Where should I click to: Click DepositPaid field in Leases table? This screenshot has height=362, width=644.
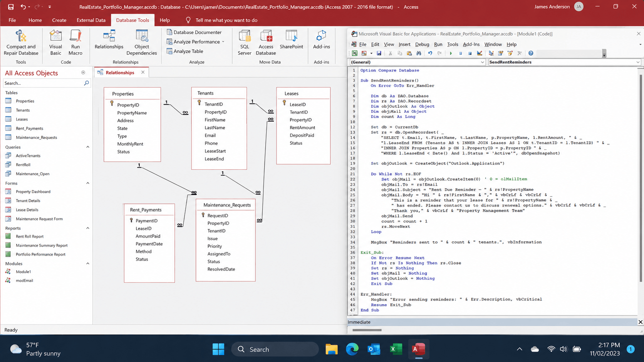[302, 135]
